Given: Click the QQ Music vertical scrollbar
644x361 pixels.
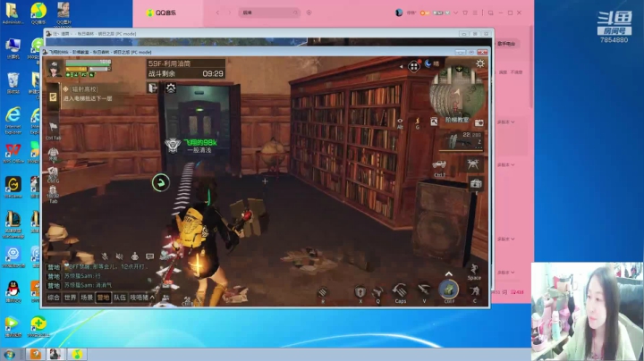Looking at the screenshot, I should pos(531,65).
